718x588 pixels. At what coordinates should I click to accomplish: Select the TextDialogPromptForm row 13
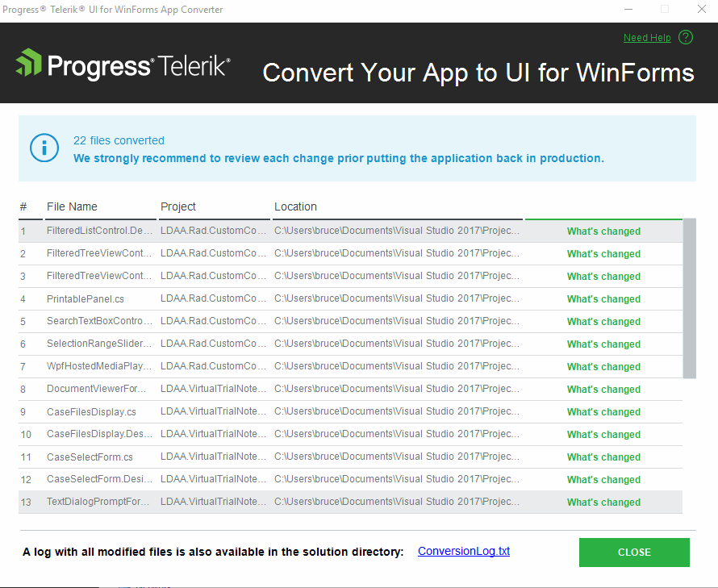(98, 503)
